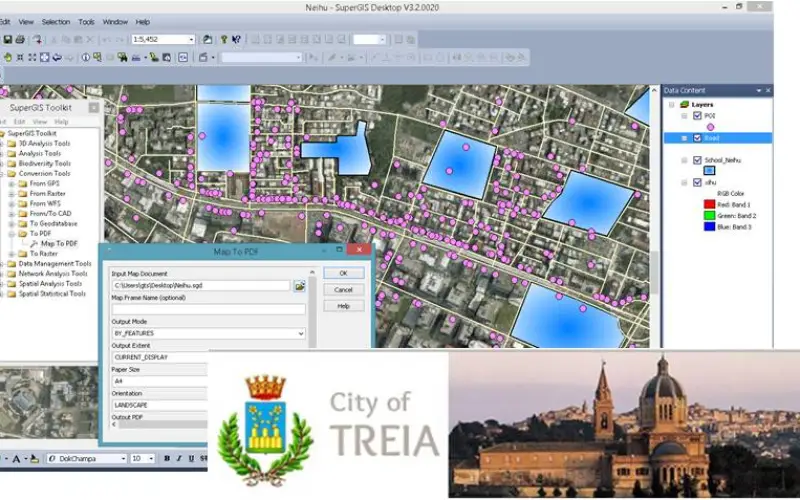The image size is (800, 500).
Task: Click the Print icon in the toolbar
Action: (x=20, y=39)
